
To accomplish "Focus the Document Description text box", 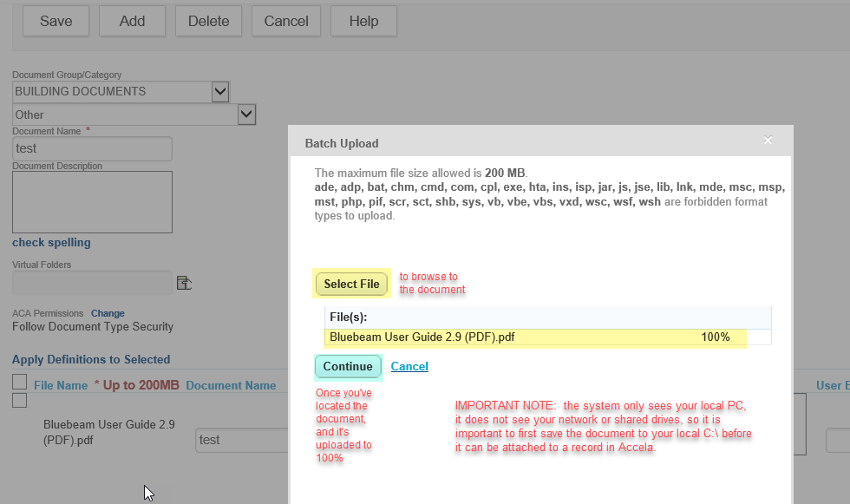I will coord(92,202).
